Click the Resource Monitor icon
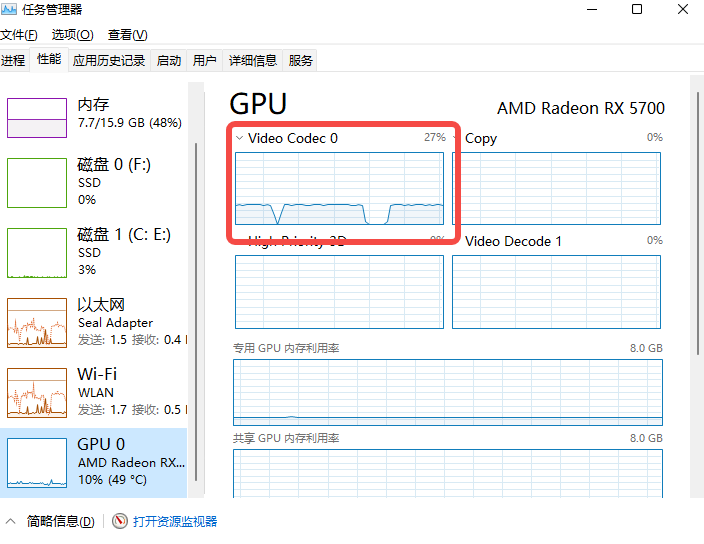 120,521
